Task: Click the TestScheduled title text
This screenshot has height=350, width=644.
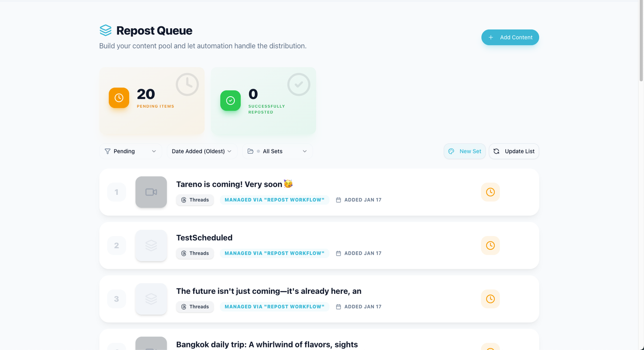Action: click(204, 237)
